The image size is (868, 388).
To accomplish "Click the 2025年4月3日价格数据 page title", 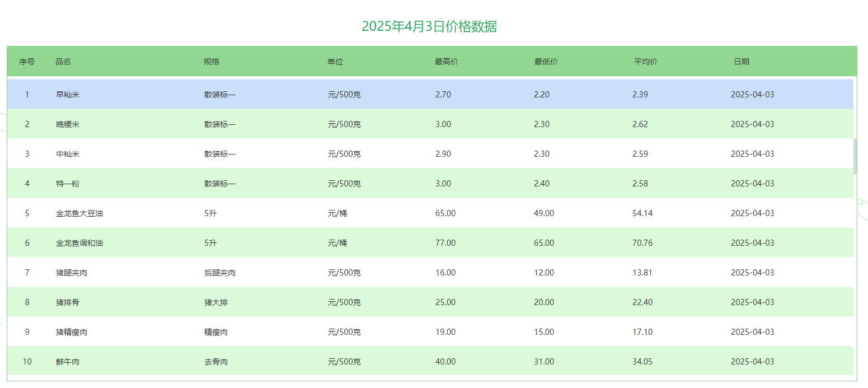I will pyautogui.click(x=429, y=26).
